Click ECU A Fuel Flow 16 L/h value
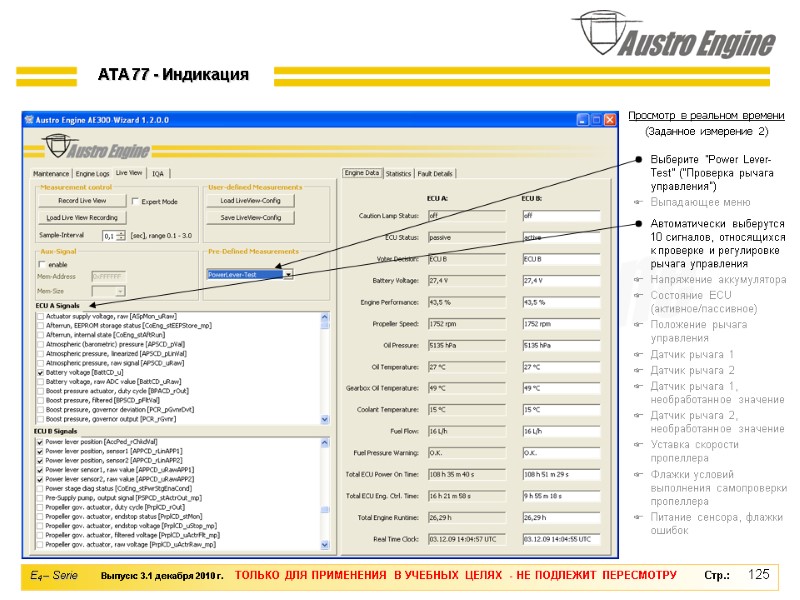Image resolution: width=800 pixels, height=600 pixels. coord(467,432)
